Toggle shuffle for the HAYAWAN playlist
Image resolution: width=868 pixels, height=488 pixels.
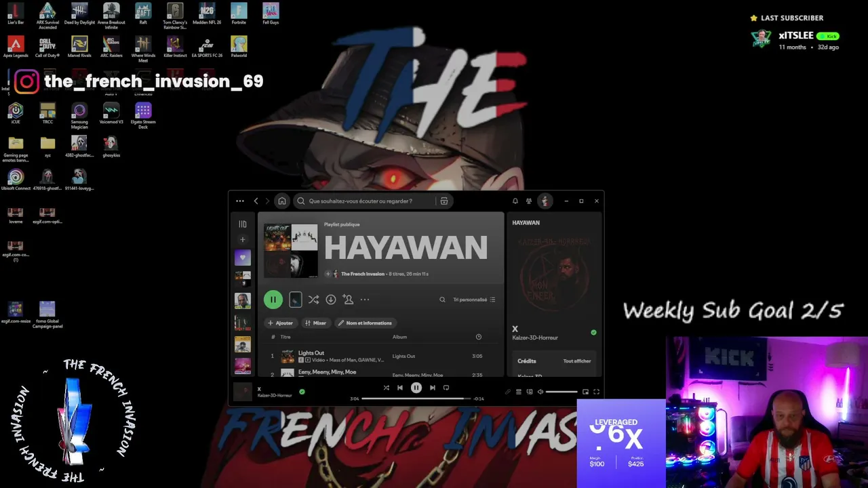click(313, 300)
